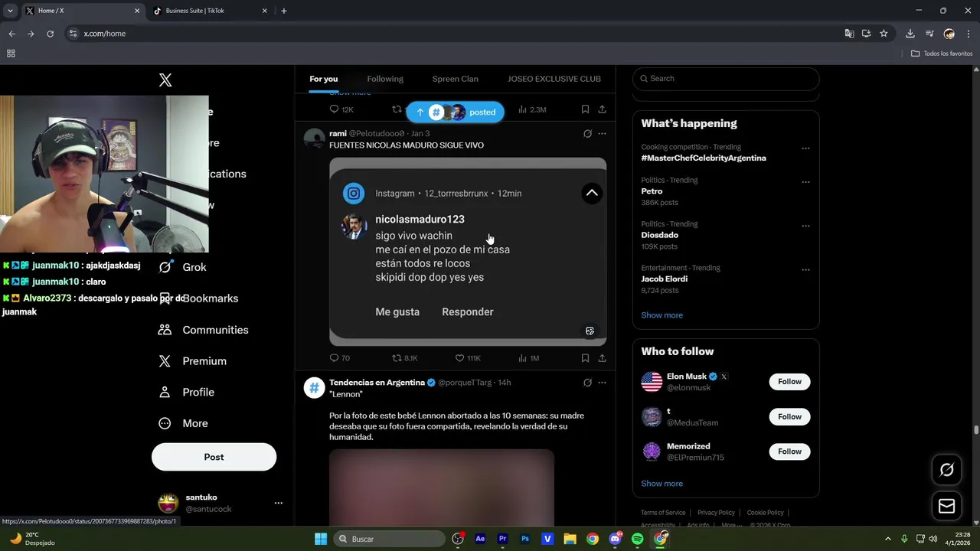Open floating Messages envelope button

(x=946, y=506)
